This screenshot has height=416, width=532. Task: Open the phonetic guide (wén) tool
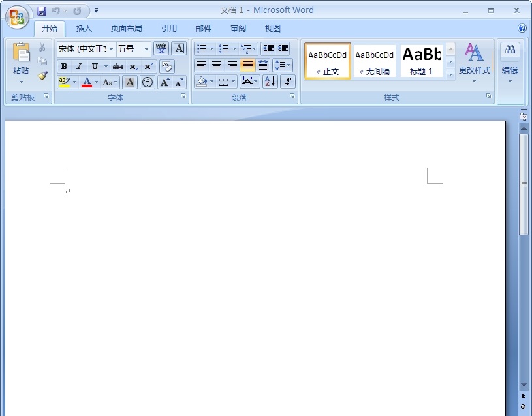(161, 49)
